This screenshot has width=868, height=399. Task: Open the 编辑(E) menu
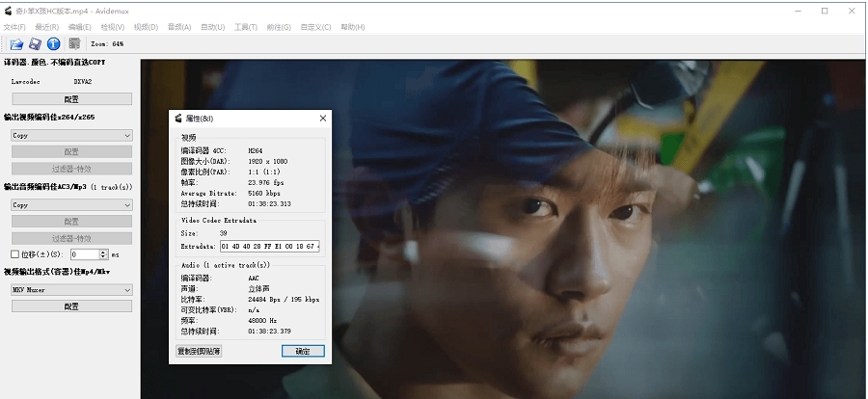79,27
